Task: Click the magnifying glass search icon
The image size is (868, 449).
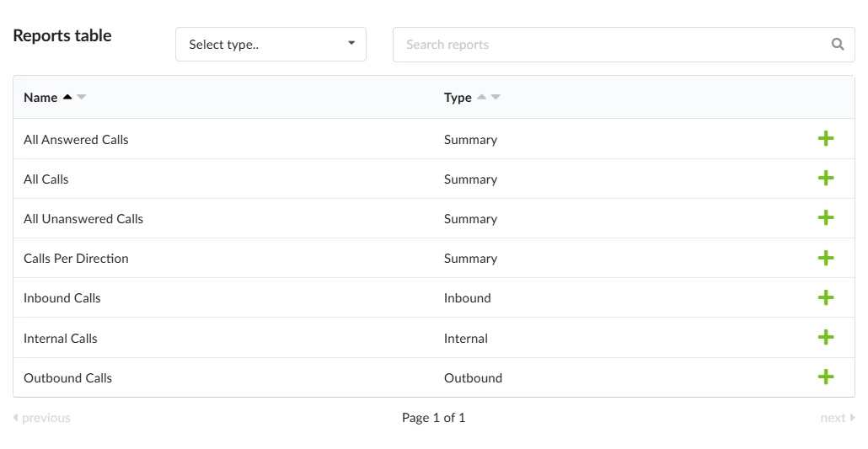Action: [838, 45]
